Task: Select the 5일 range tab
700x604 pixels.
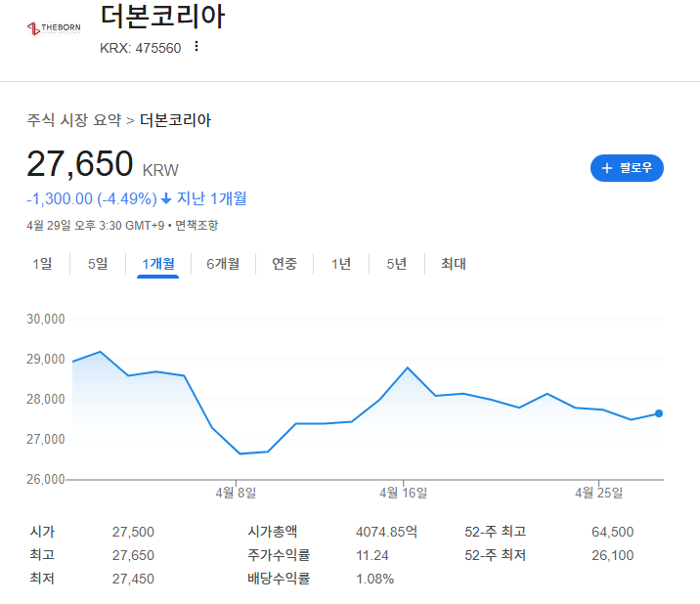Action: pyautogui.click(x=98, y=263)
